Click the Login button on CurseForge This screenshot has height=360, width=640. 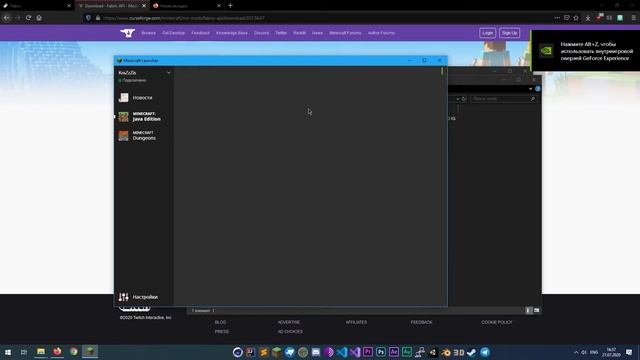click(487, 33)
